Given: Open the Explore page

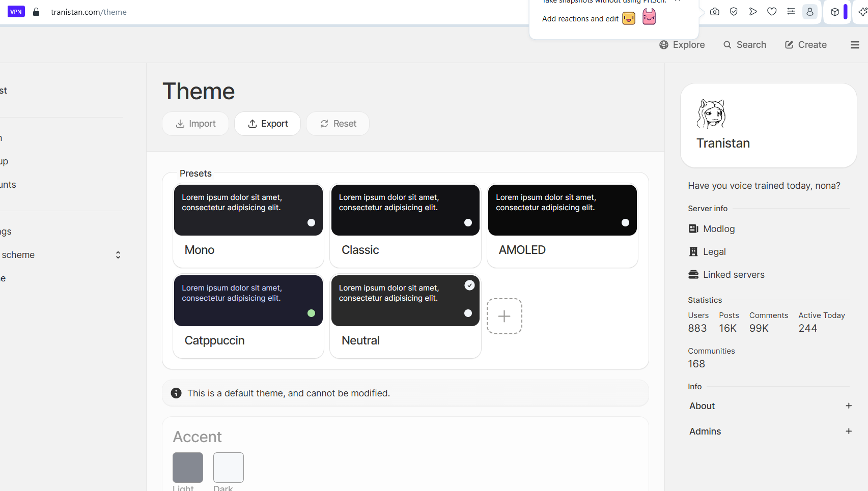Looking at the screenshot, I should [682, 45].
